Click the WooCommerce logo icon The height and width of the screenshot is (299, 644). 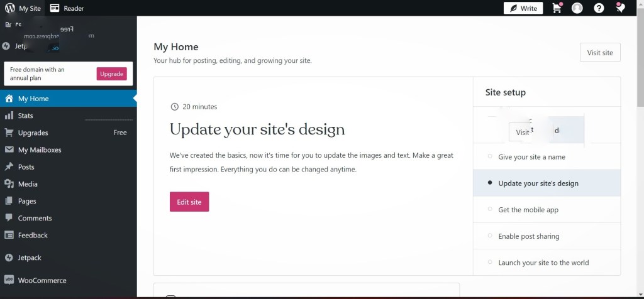click(x=9, y=280)
